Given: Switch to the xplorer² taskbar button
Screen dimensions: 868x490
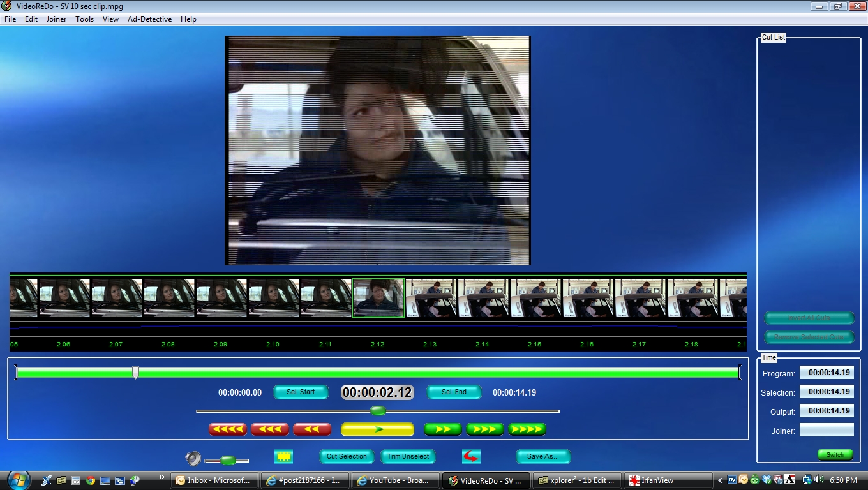Looking at the screenshot, I should click(578, 480).
